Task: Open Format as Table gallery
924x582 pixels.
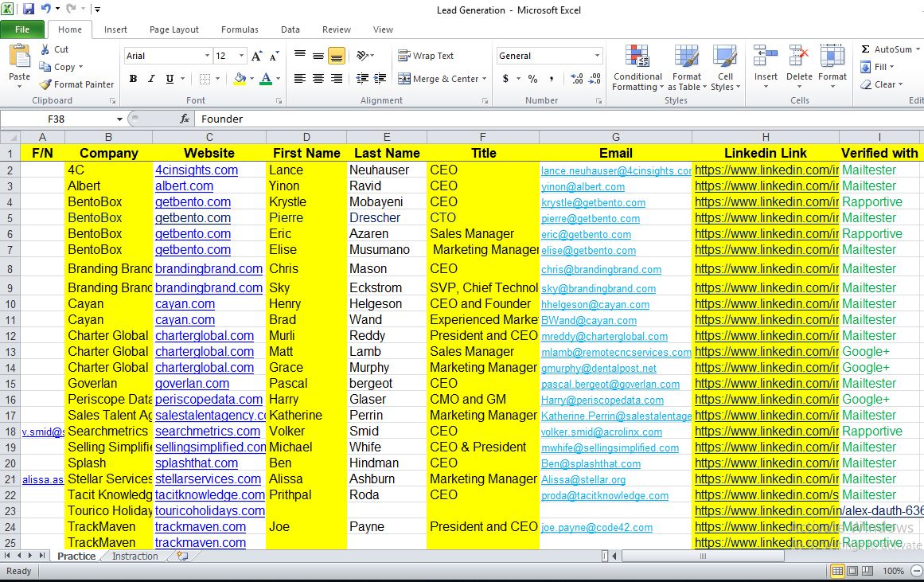Action: (x=687, y=68)
